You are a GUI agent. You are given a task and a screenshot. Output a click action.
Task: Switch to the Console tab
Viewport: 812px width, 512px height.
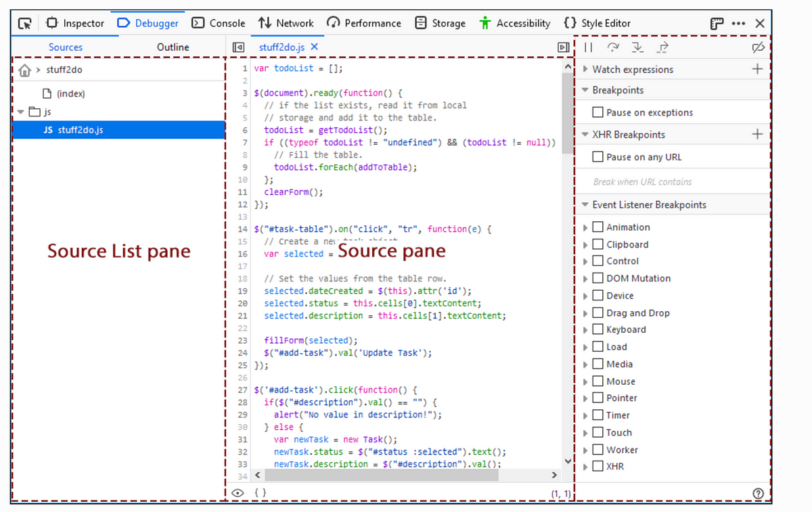coord(218,23)
